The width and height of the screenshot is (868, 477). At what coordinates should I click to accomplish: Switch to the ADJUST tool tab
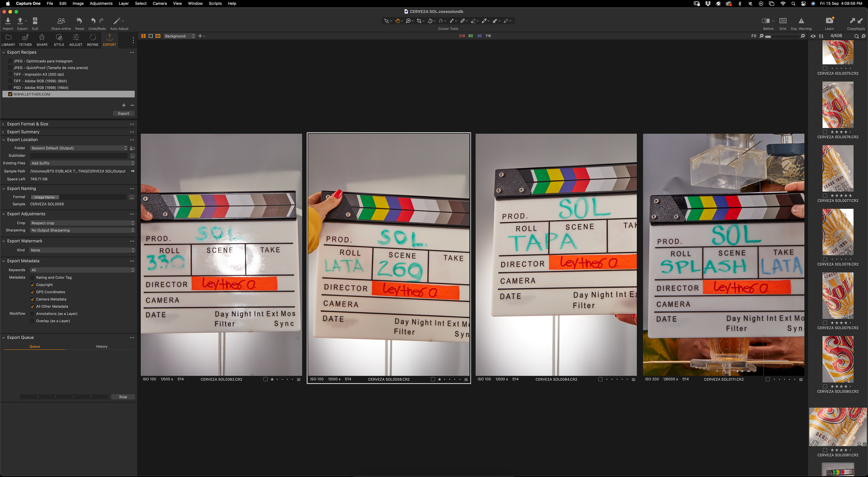point(76,40)
